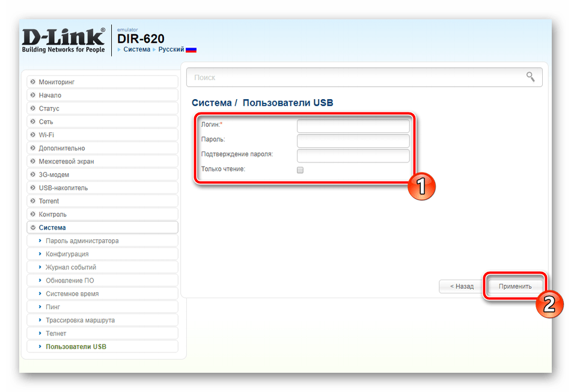The width and height of the screenshot is (571, 392).
Task: Open the Torrent menu item
Action: [102, 201]
